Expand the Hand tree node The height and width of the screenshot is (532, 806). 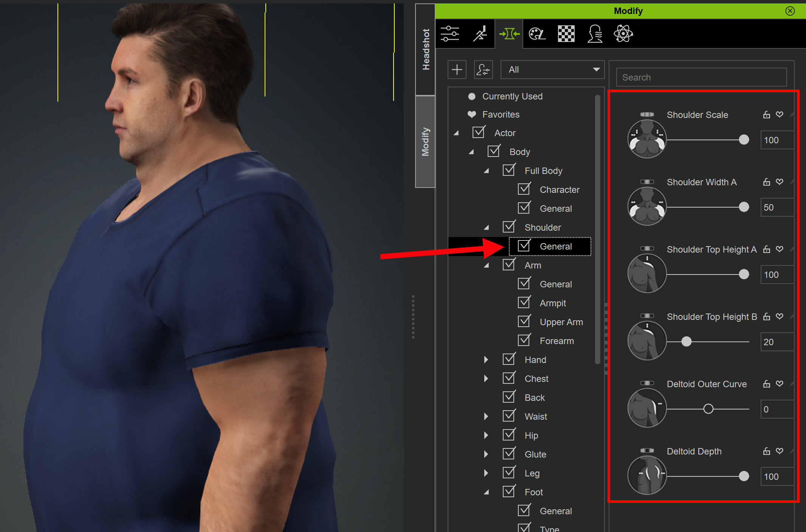[x=486, y=360]
